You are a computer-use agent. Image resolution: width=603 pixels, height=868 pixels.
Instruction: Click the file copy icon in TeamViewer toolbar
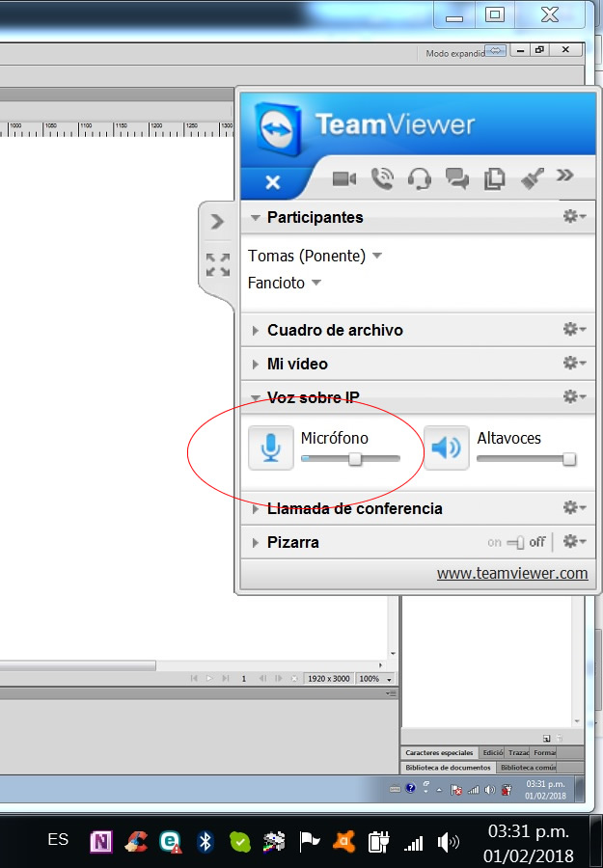(495, 178)
